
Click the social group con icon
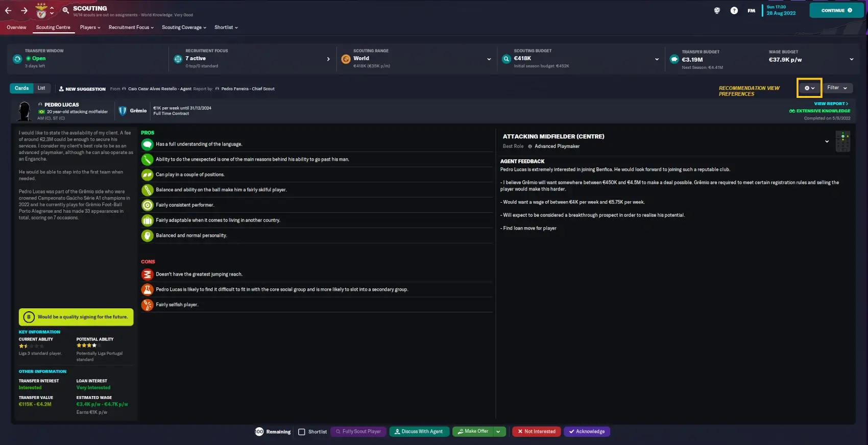point(147,289)
